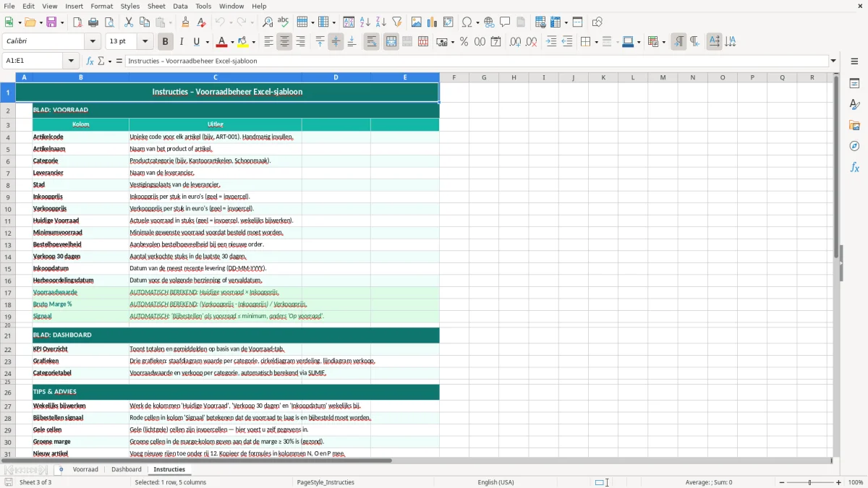This screenshot has width=868, height=488.
Task: Insert a hyperlink
Action: 489,22
